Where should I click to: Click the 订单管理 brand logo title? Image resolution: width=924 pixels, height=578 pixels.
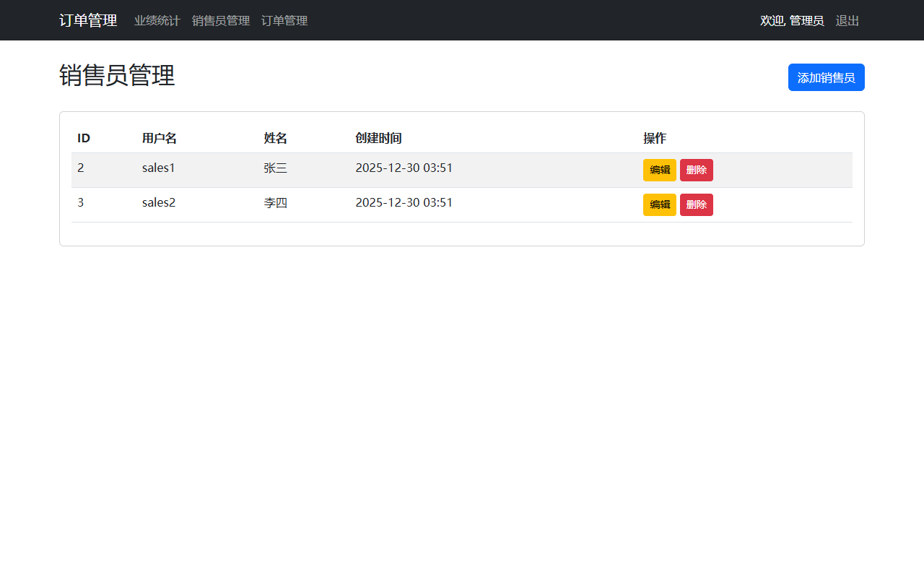(88, 20)
